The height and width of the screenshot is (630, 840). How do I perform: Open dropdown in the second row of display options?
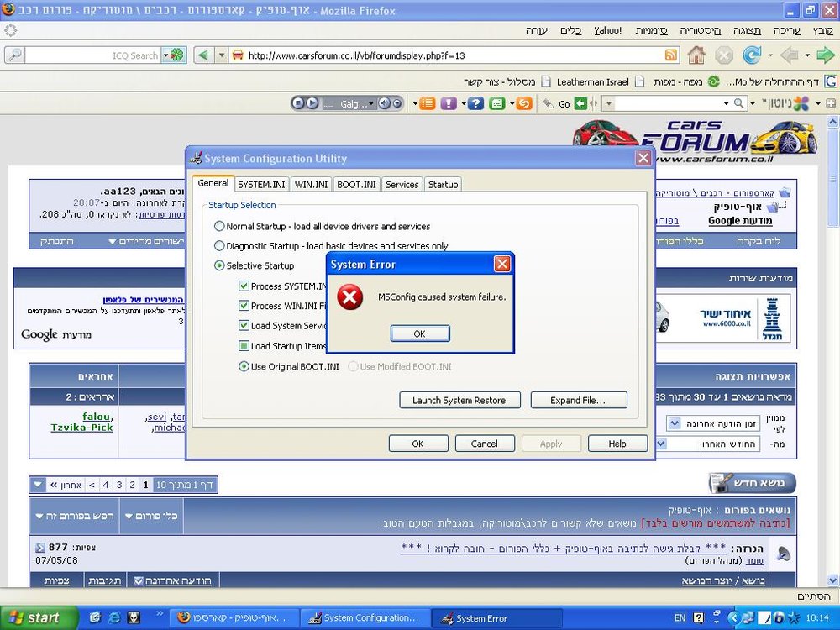coord(661,444)
